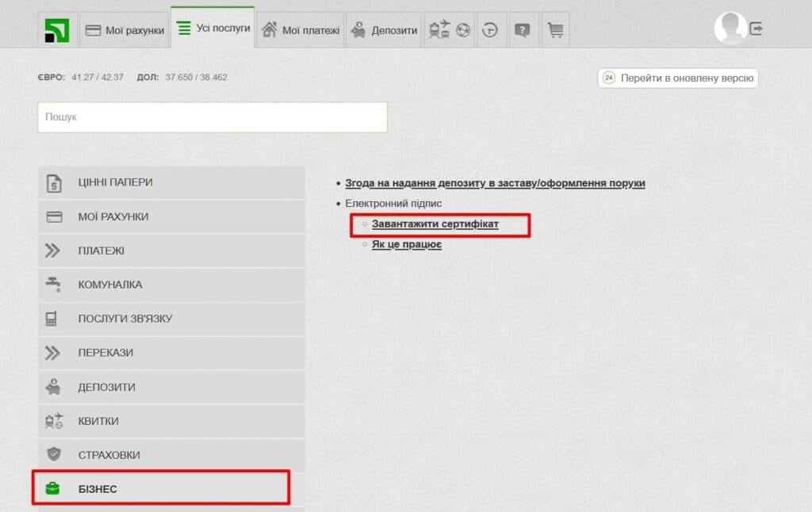
Task: Open the tickets train and plane icon
Action: click(x=439, y=30)
